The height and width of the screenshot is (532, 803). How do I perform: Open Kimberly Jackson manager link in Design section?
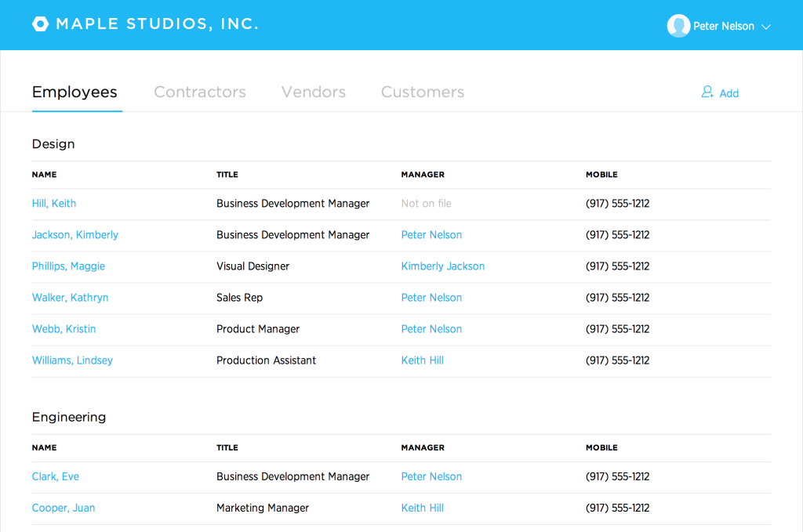coord(442,266)
